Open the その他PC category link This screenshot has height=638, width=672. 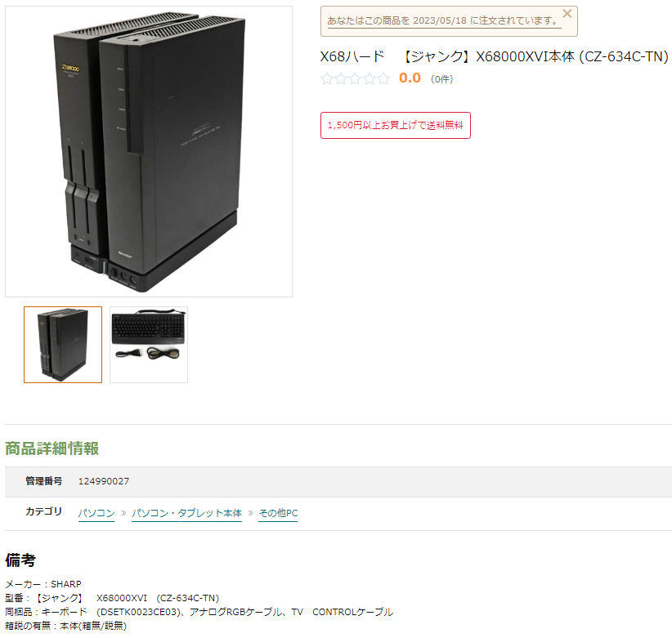tap(278, 513)
